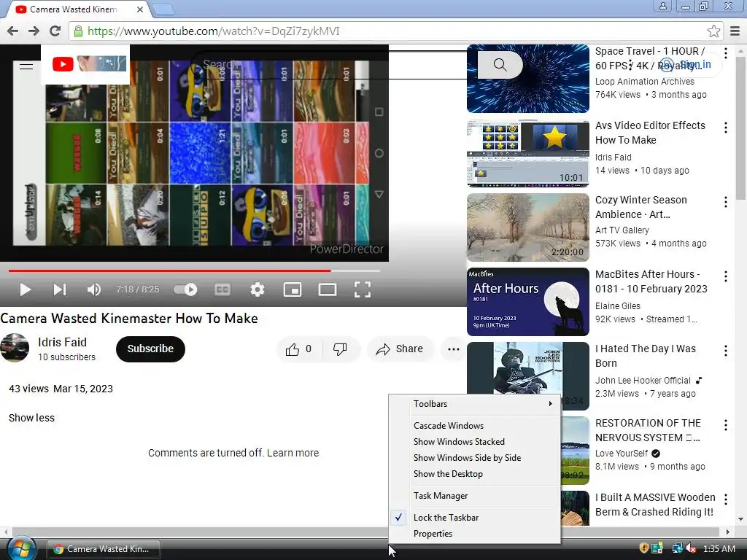This screenshot has width=747, height=560.
Task: Bookmark this page with star
Action: (x=713, y=31)
